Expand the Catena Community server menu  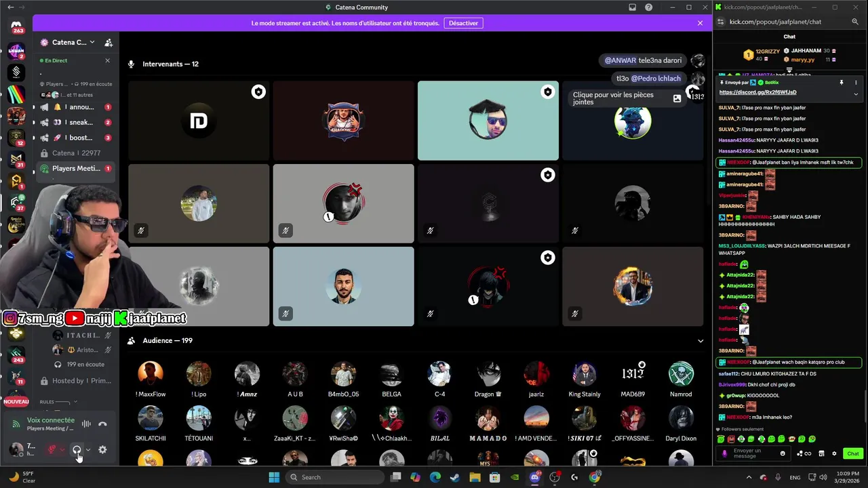pos(68,42)
